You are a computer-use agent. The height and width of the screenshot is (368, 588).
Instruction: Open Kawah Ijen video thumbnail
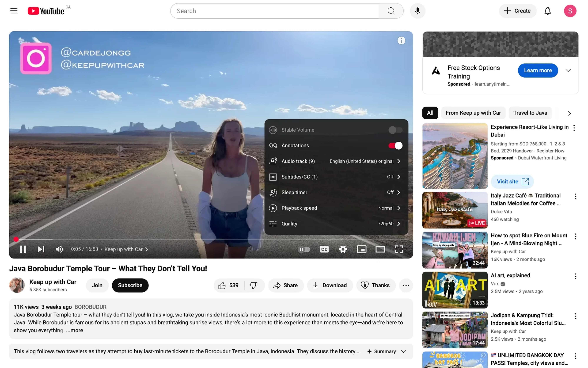tap(455, 250)
